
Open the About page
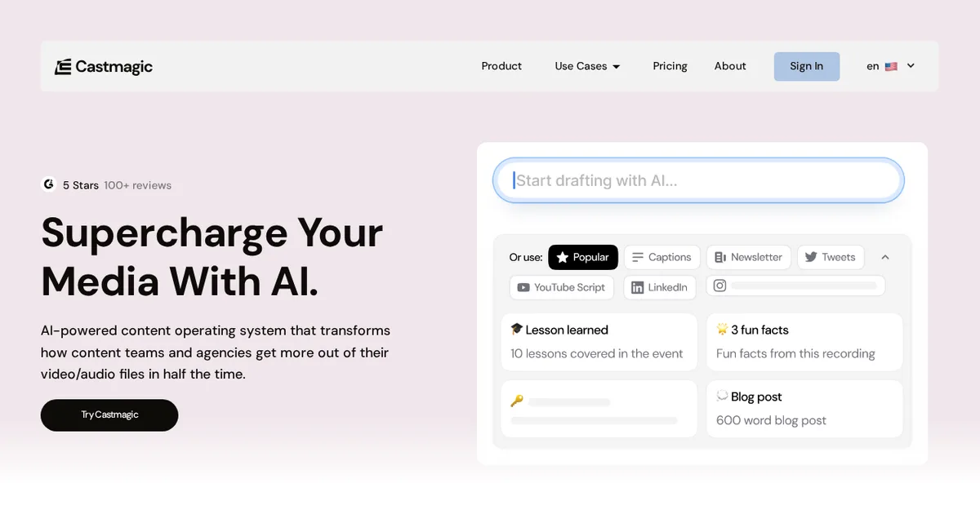point(730,66)
